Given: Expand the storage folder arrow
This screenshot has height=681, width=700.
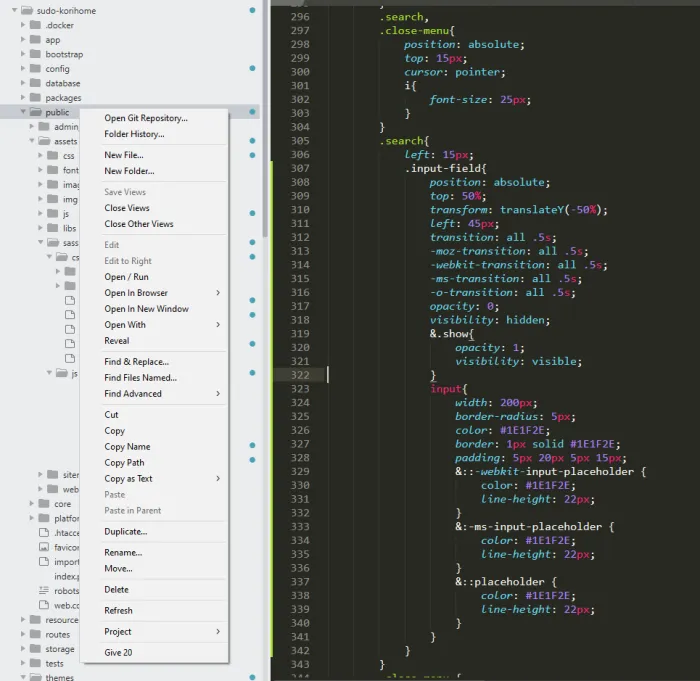Looking at the screenshot, I should pyautogui.click(x=23, y=648).
